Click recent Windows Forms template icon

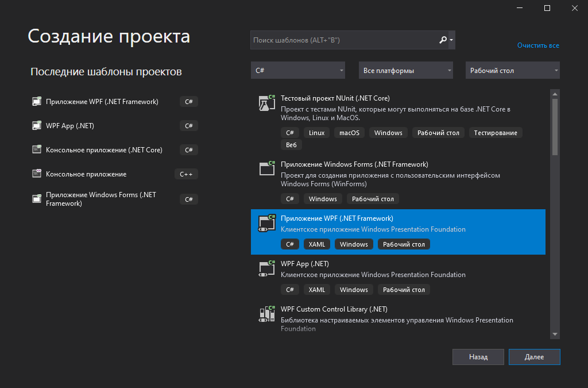pos(36,198)
